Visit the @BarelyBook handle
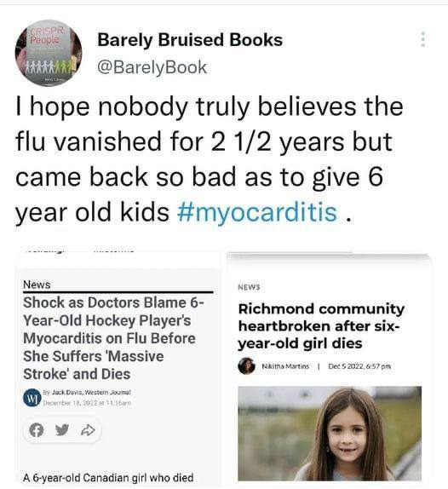Viewport: 448px width, 489px height. click(x=152, y=67)
